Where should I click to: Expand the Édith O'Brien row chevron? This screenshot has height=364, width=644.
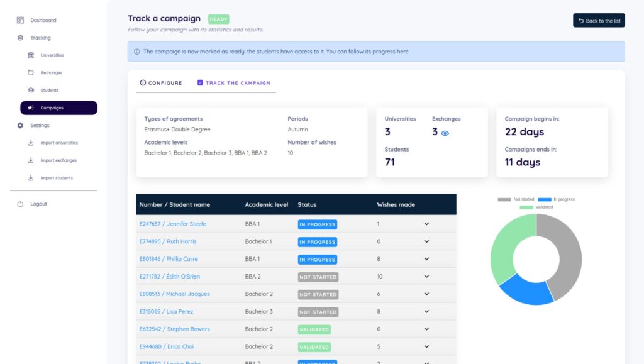pos(427,276)
